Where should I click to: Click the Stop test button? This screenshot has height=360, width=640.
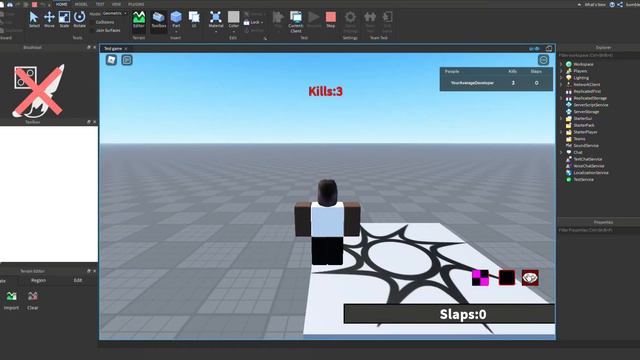(331, 20)
